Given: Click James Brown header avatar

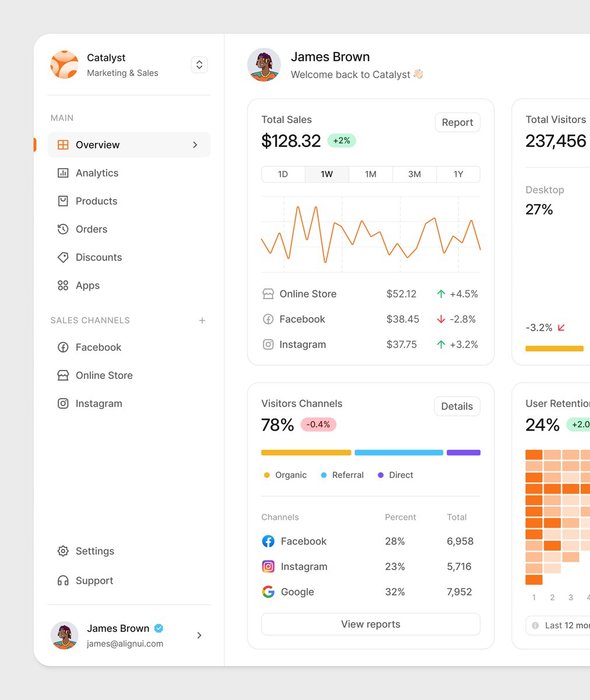Looking at the screenshot, I should pos(264,65).
